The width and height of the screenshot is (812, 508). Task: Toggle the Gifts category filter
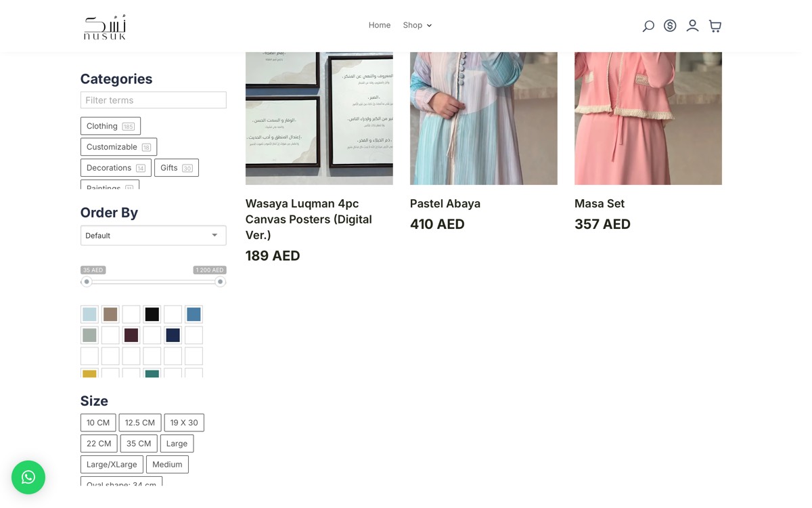pyautogui.click(x=177, y=168)
